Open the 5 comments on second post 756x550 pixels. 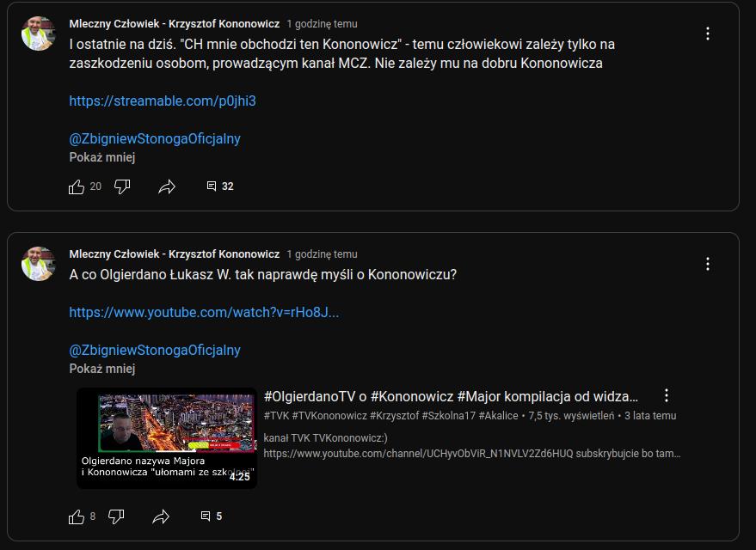coord(212,516)
